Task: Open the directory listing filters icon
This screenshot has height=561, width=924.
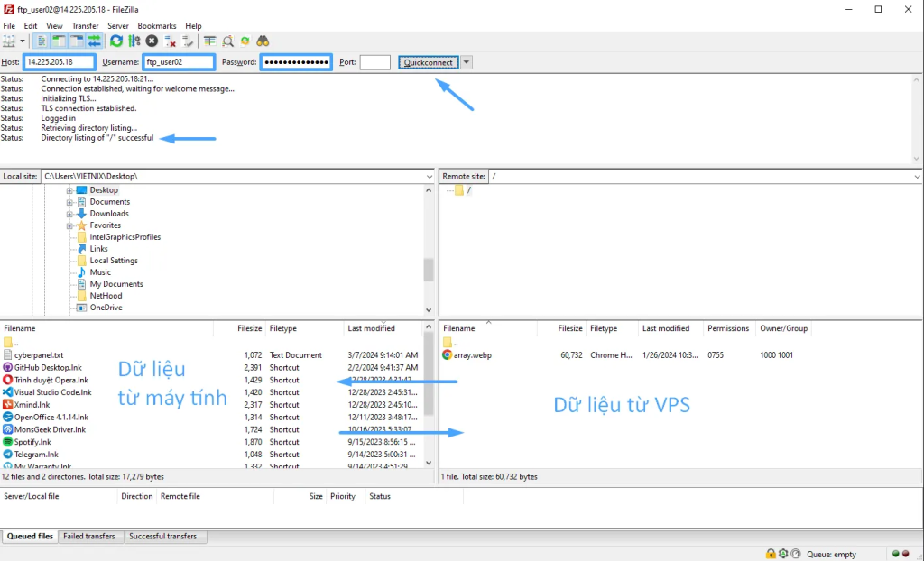Action: point(209,41)
